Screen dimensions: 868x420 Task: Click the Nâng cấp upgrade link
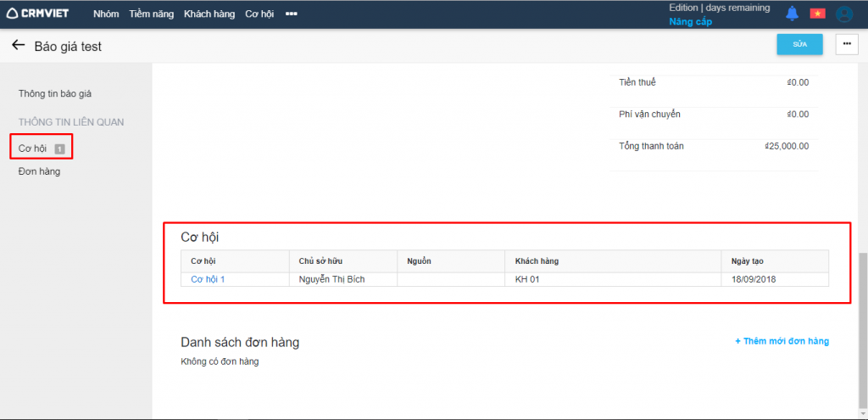click(x=690, y=22)
